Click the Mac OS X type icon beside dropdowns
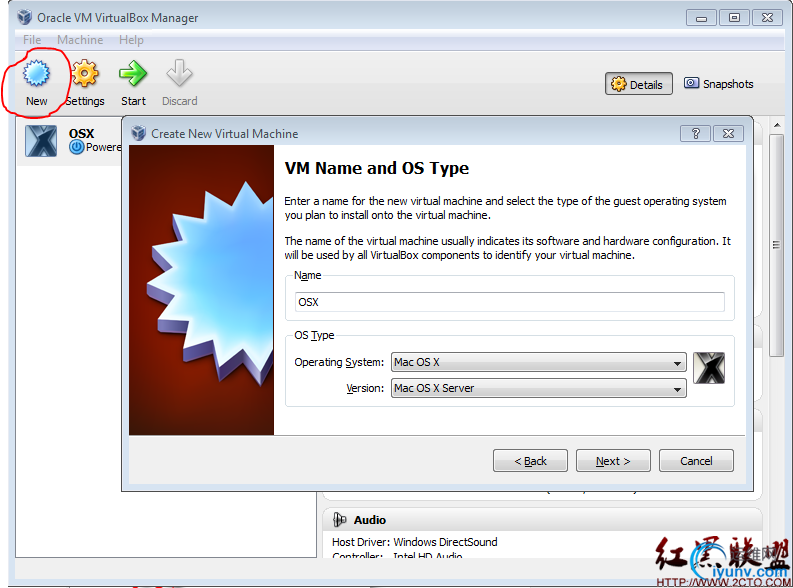Image resolution: width=793 pixels, height=588 pixels. [709, 368]
